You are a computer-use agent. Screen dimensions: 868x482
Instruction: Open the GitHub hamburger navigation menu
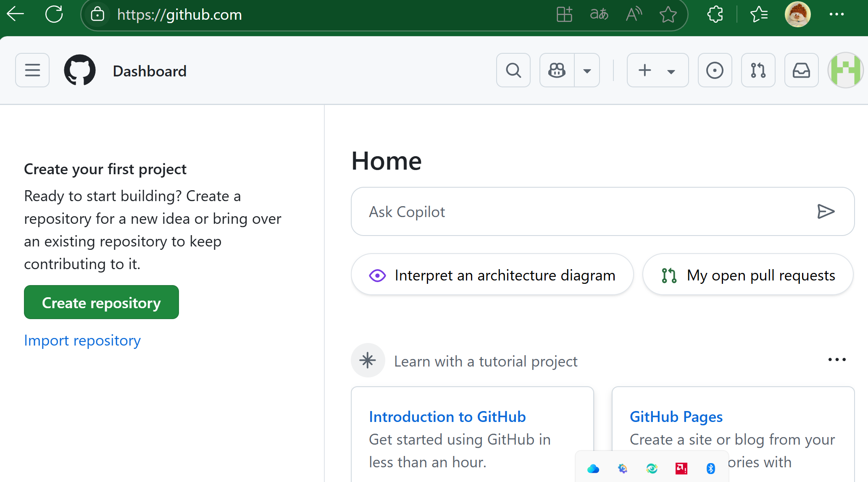coord(32,70)
